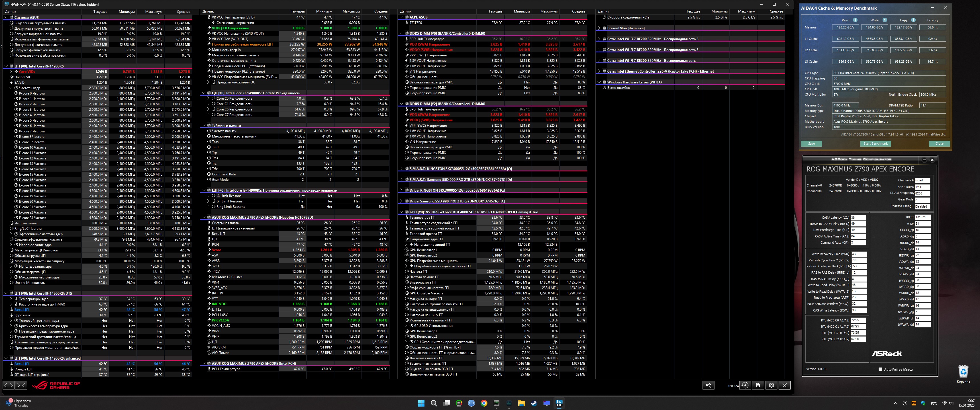Click Start Benchmark in AIDA64
The height and width of the screenshot is (410, 980).
875,144
